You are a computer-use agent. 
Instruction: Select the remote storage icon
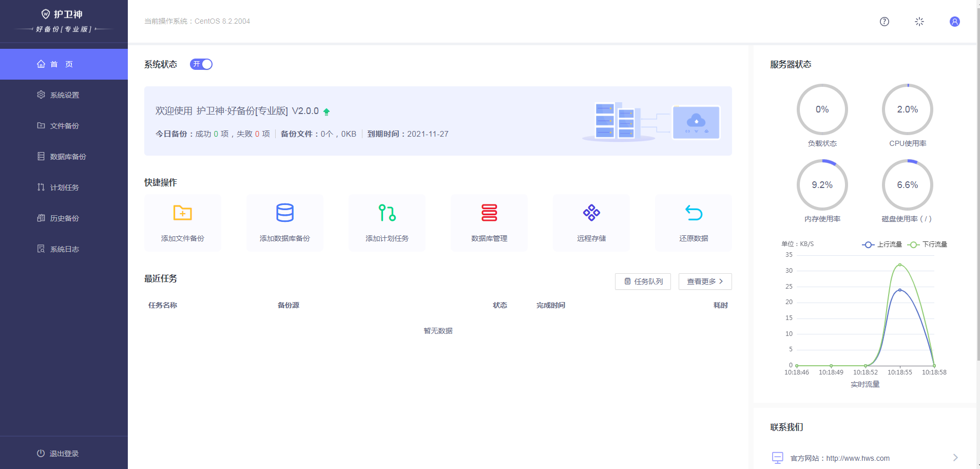click(591, 213)
